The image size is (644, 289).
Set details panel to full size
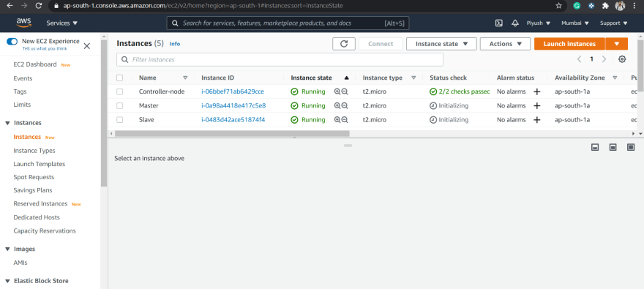pyautogui.click(x=631, y=147)
